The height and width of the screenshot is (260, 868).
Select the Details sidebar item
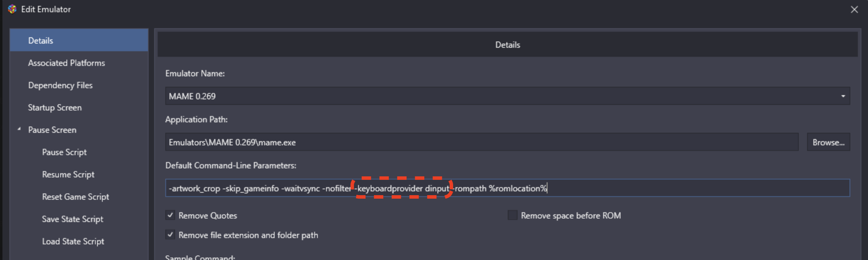(79, 40)
